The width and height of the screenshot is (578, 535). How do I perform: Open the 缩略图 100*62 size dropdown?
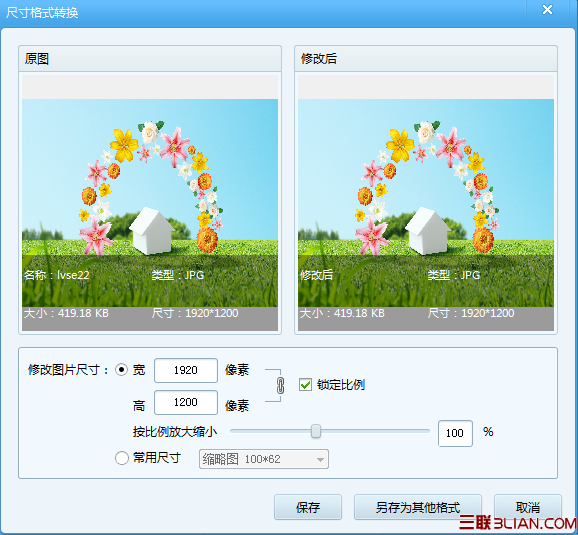264,459
